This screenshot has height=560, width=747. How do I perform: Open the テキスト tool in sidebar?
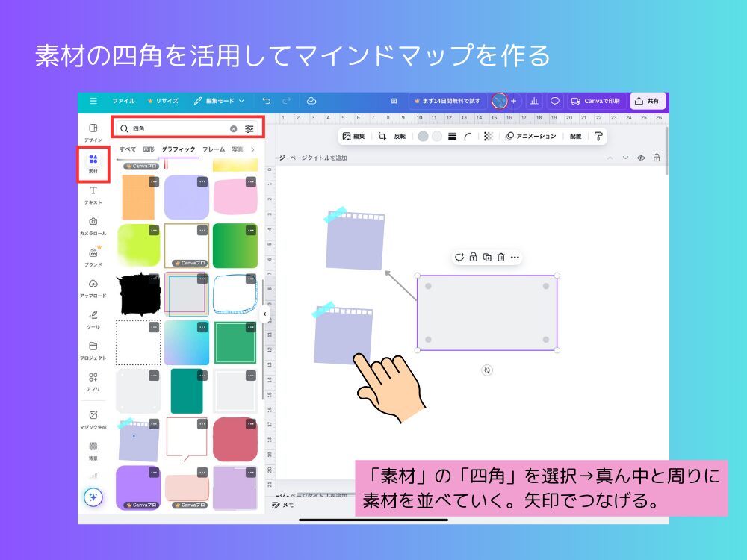(93, 194)
